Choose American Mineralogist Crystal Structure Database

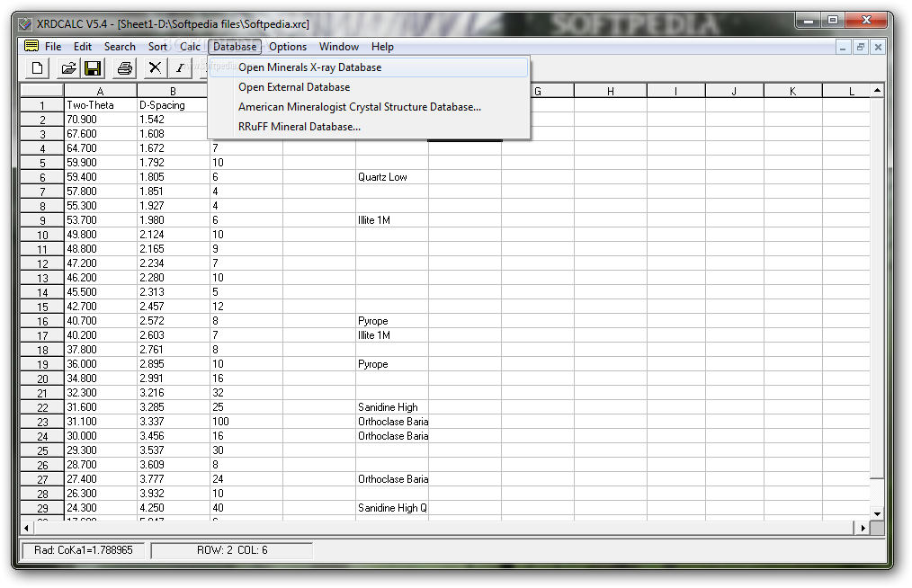(x=369, y=107)
